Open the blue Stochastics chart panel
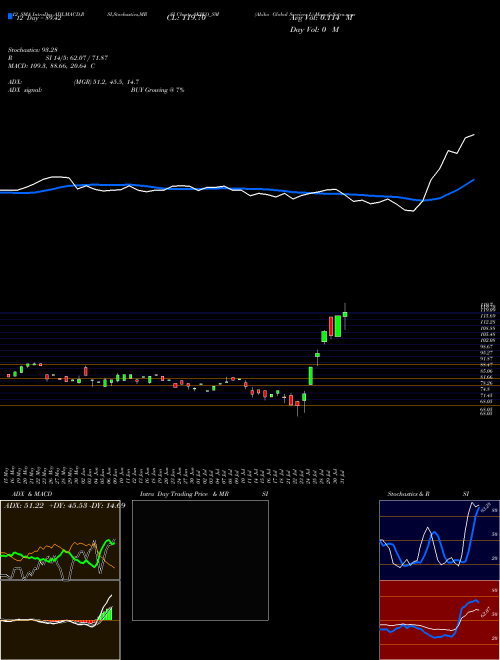 (439, 540)
